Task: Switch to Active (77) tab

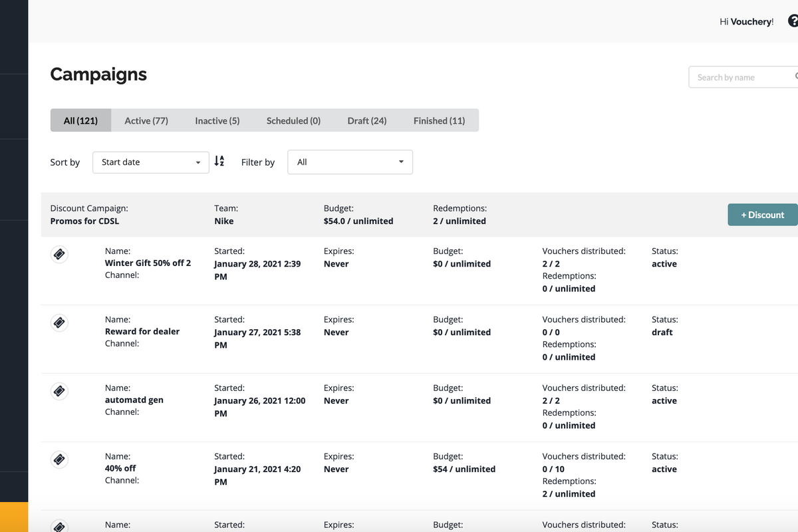Action: pyautogui.click(x=146, y=120)
